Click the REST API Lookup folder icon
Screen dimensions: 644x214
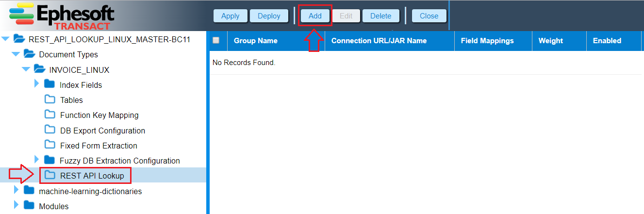(x=50, y=175)
